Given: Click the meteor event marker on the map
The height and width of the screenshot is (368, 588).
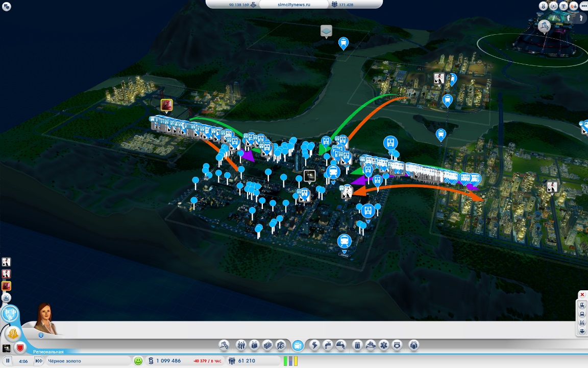Looking at the screenshot, I should [x=166, y=105].
